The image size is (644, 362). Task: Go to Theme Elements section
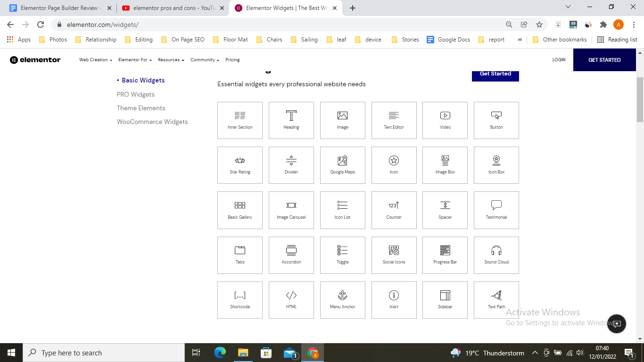141,108
